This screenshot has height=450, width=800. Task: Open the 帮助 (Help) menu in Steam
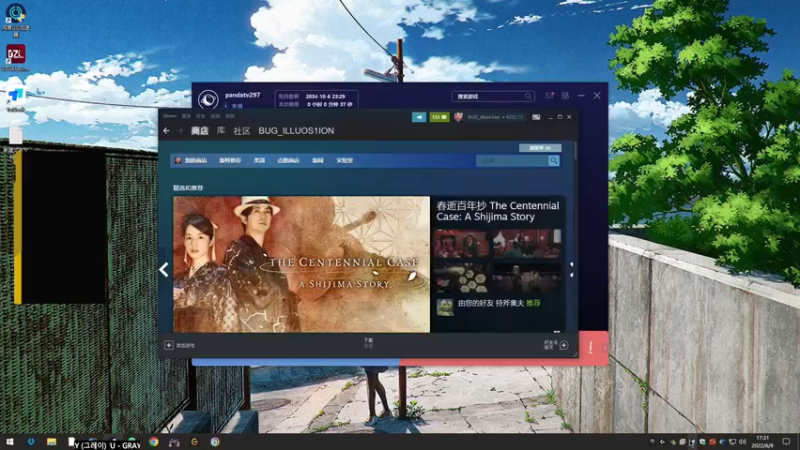(x=230, y=116)
